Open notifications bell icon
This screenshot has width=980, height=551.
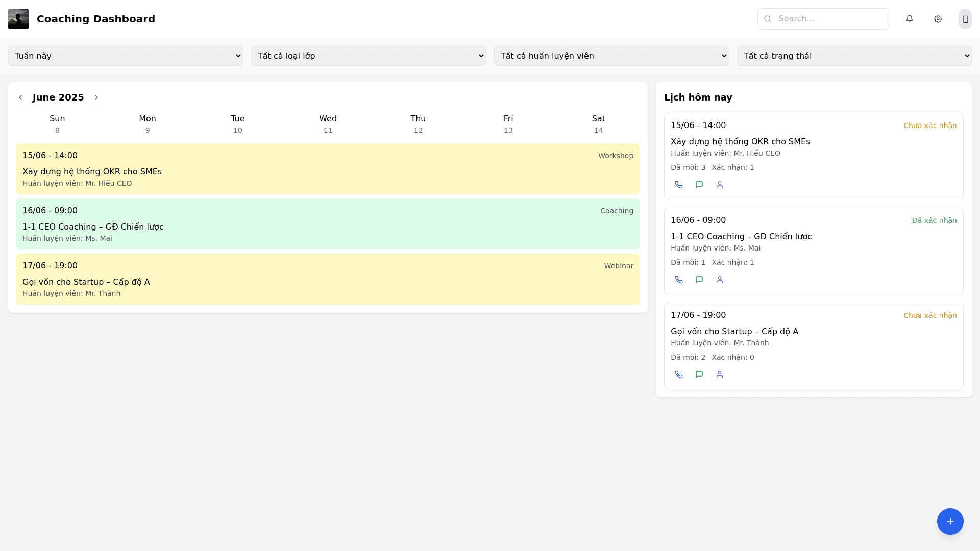pyautogui.click(x=909, y=19)
